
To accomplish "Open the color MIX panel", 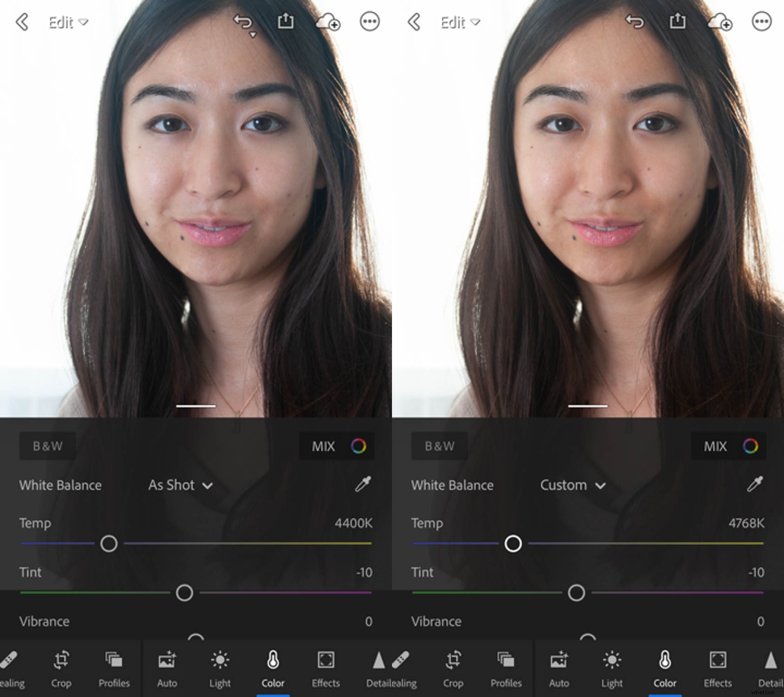I will [x=337, y=447].
